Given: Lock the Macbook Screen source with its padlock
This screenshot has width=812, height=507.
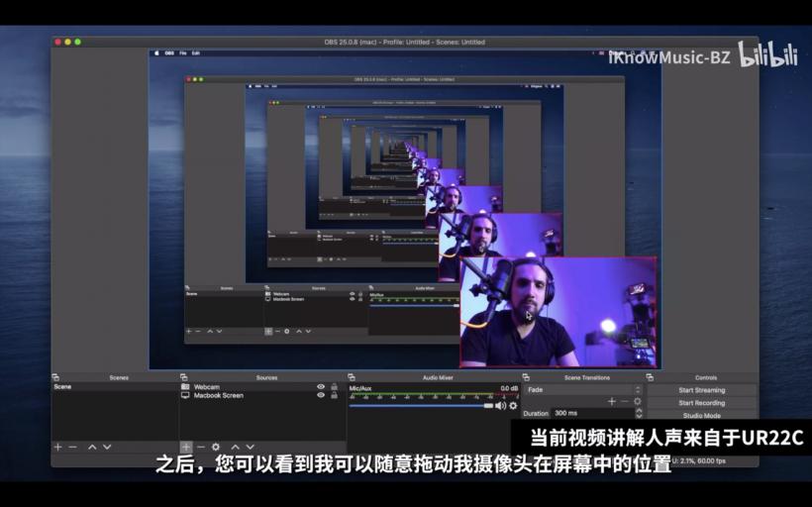Looking at the screenshot, I should pyautogui.click(x=334, y=395).
